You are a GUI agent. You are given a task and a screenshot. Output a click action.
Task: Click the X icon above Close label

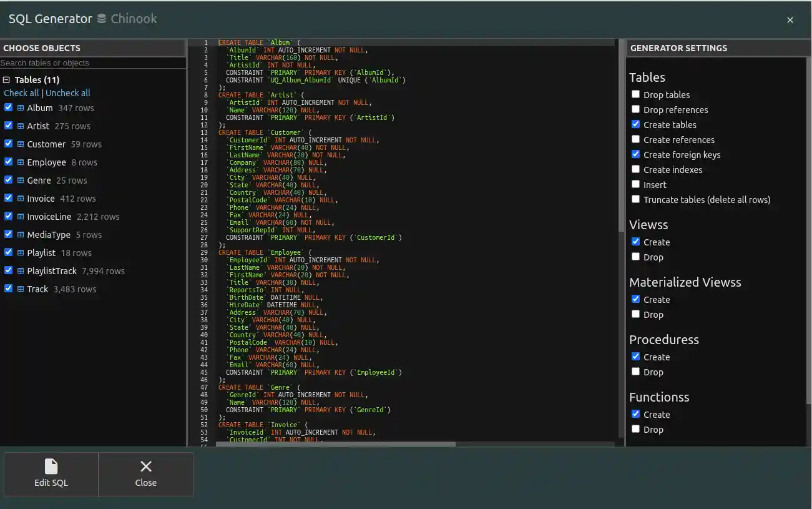tap(146, 467)
